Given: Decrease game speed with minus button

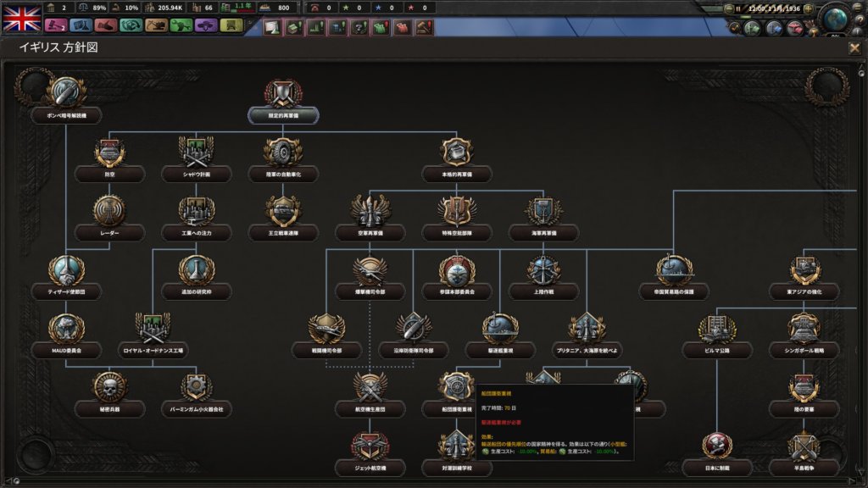Looking at the screenshot, I should coord(729,8).
